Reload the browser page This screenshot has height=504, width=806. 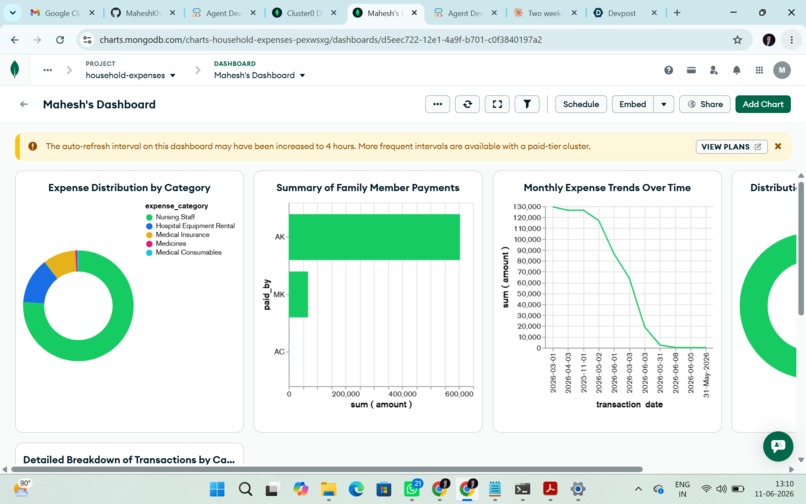click(60, 40)
